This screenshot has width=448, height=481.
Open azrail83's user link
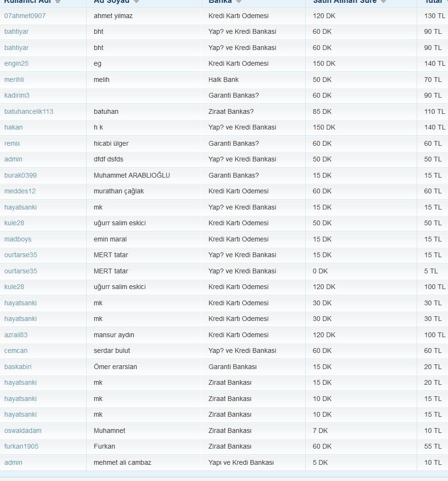click(16, 335)
